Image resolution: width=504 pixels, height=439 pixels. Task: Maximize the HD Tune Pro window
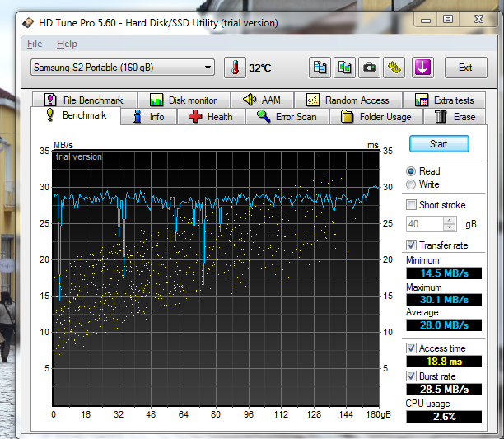448,19
